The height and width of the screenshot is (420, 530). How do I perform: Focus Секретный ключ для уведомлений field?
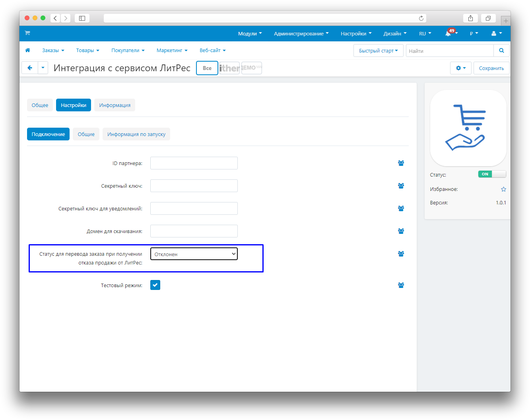click(x=194, y=208)
